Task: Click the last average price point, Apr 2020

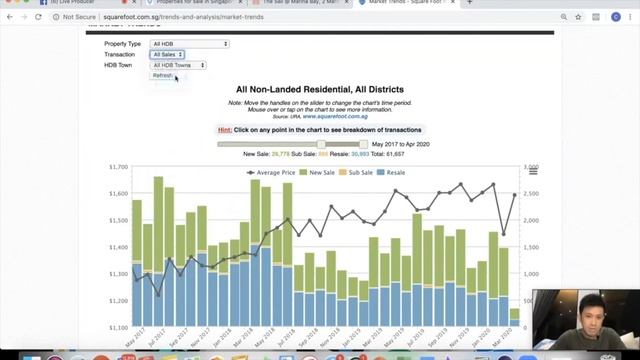Action: pyautogui.click(x=515, y=195)
